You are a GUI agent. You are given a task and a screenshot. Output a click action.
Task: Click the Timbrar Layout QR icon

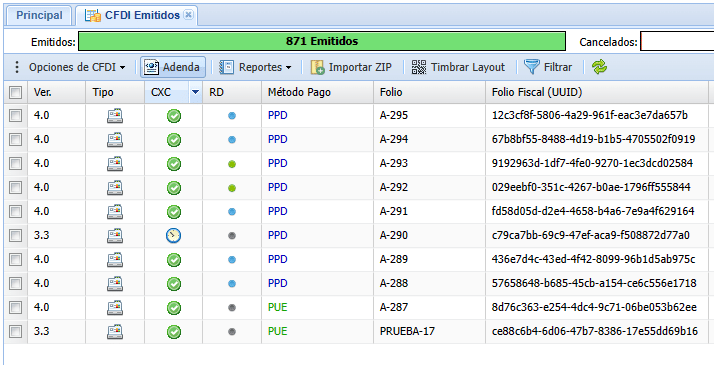pos(419,67)
